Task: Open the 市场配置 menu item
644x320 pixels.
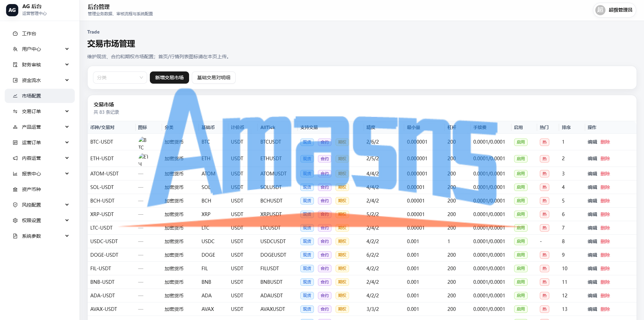Action: (x=40, y=96)
